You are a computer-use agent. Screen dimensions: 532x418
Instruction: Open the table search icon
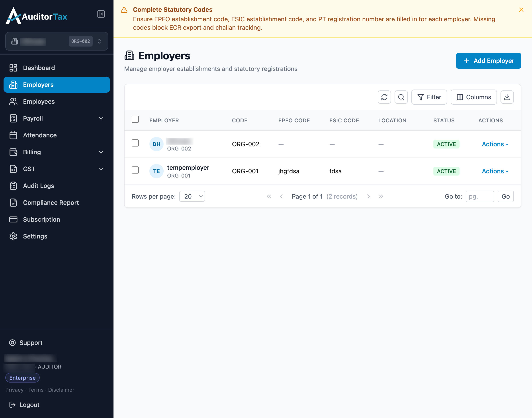(401, 97)
